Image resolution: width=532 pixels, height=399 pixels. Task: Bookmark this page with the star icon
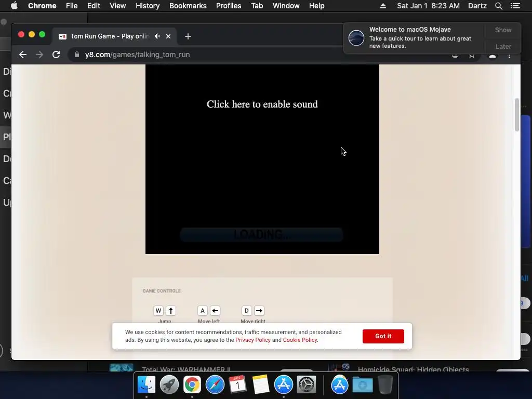[x=472, y=55]
